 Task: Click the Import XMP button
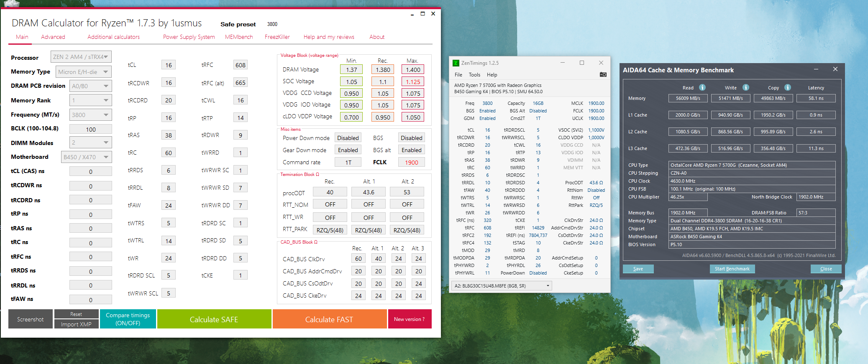click(x=76, y=324)
